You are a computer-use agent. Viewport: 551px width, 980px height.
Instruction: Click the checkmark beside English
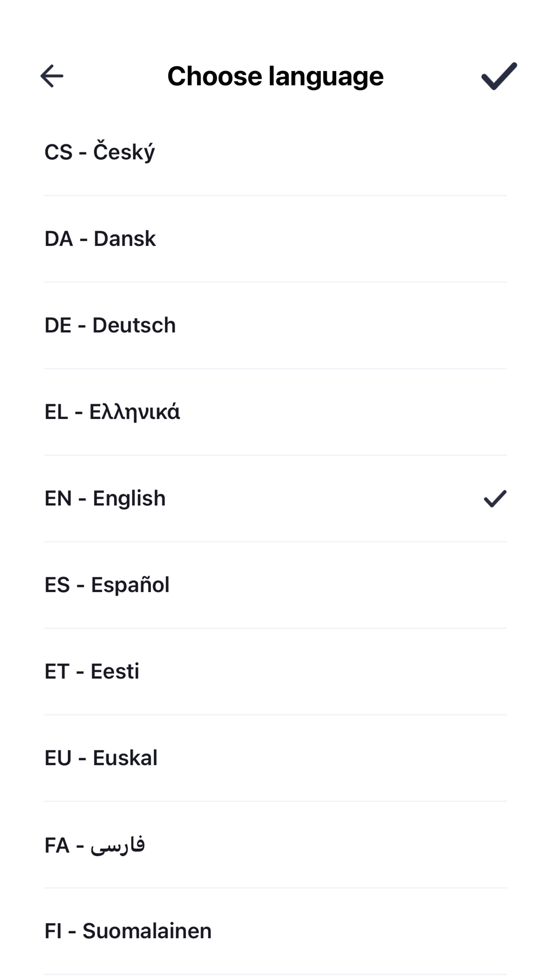coord(495,498)
